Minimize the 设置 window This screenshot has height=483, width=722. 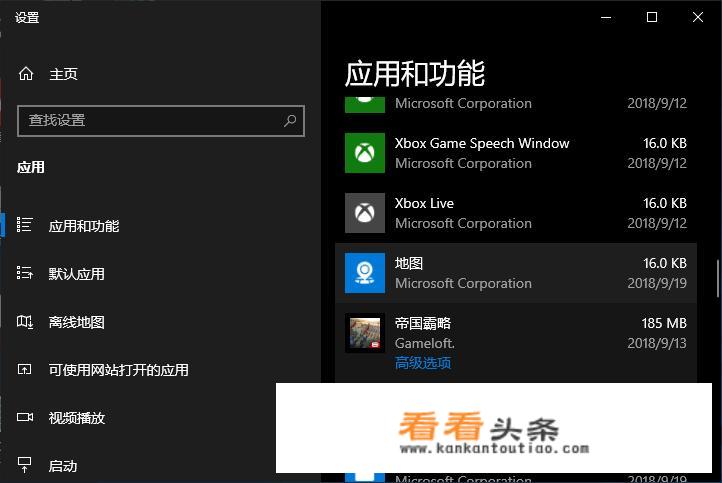606,17
